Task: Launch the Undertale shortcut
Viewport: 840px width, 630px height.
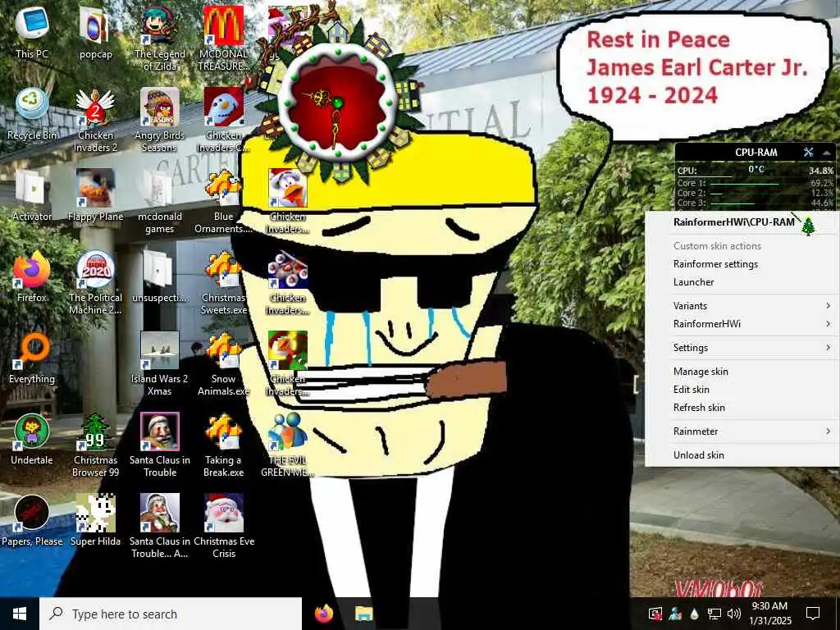Action: (32, 440)
